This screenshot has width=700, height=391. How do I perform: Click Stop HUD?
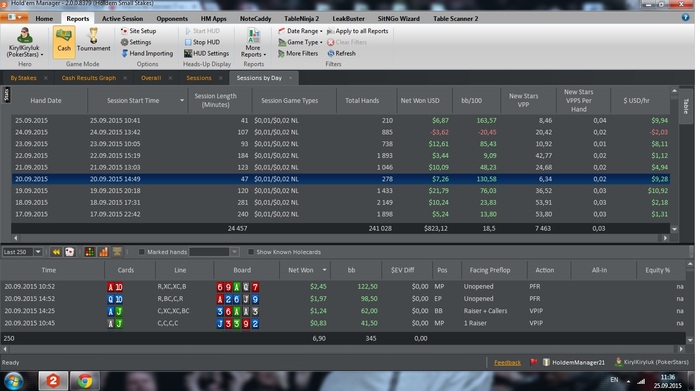tap(202, 42)
